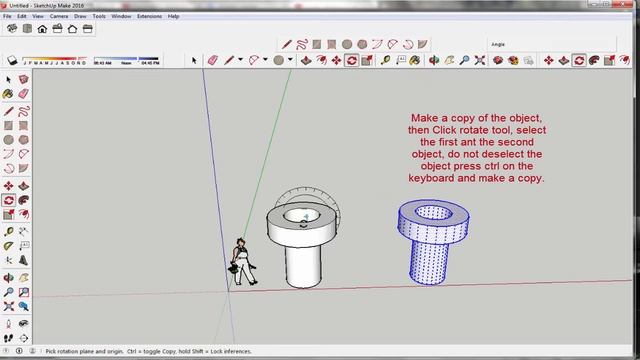The image size is (640, 360).
Task: Open the Help menu
Action: [x=173, y=16]
